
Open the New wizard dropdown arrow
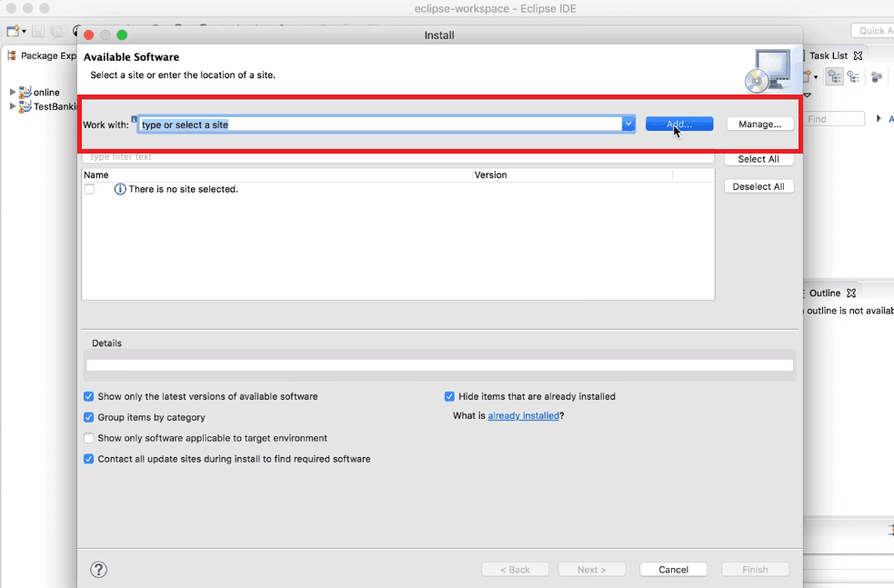(x=24, y=31)
